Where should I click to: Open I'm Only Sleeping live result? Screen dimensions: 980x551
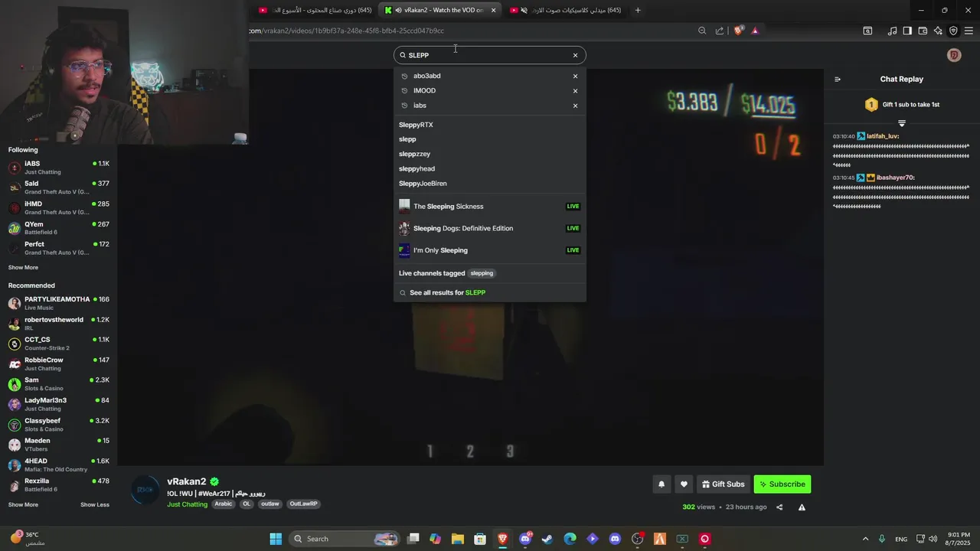pos(490,250)
